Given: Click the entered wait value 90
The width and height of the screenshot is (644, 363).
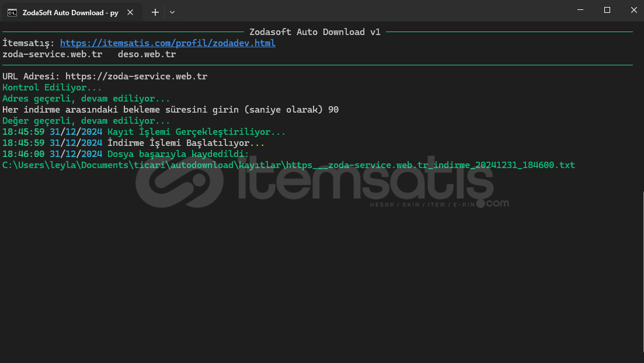Looking at the screenshot, I should pos(333,110).
